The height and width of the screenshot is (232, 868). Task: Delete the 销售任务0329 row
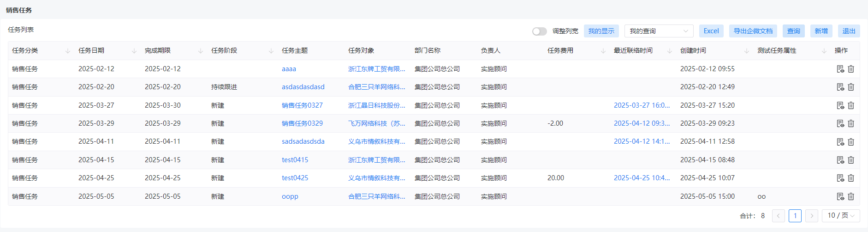click(x=851, y=123)
